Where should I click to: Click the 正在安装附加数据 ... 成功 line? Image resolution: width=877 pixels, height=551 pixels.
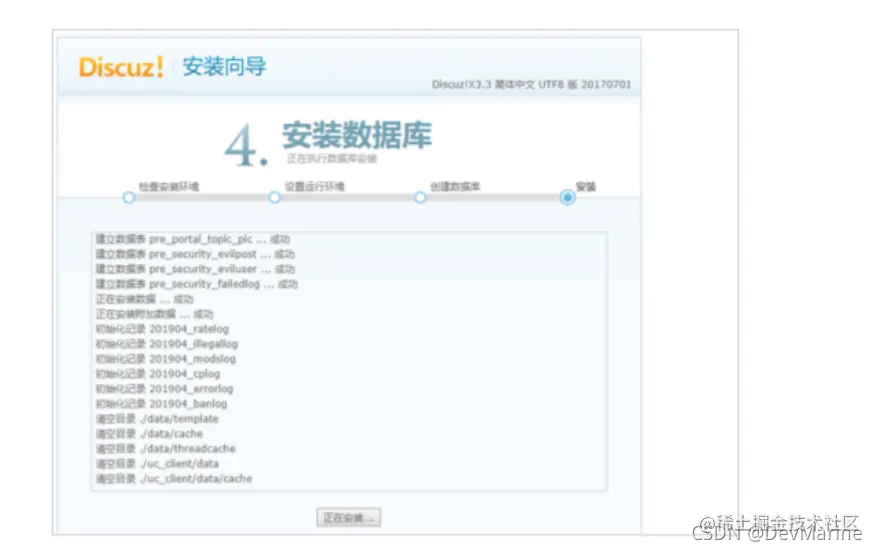154,314
